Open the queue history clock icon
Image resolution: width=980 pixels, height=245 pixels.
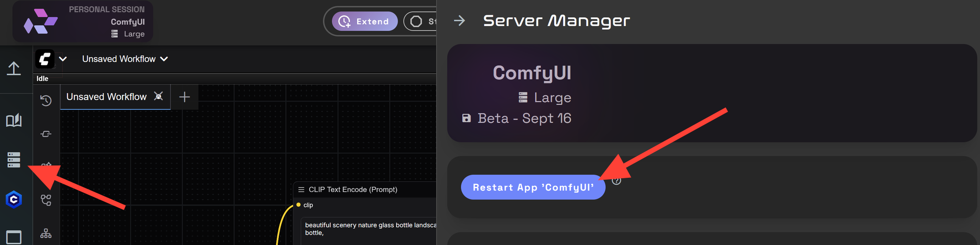[46, 101]
